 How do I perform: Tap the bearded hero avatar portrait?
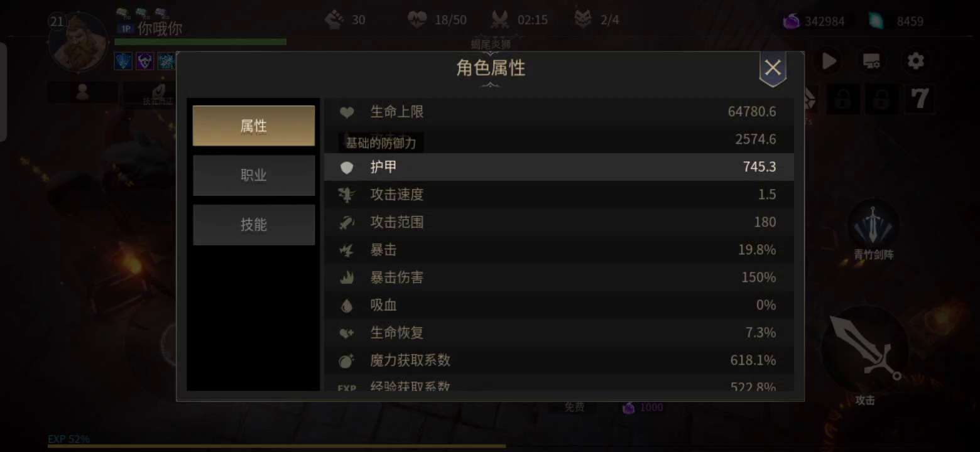coord(79,41)
